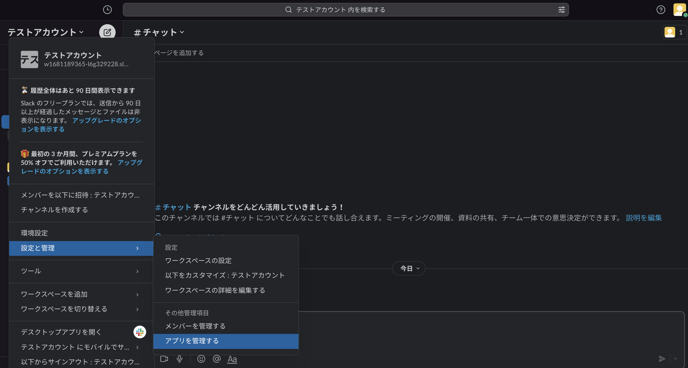Select 以下からサインアウト menu item
Image resolution: width=688 pixels, height=368 pixels.
tap(81, 362)
